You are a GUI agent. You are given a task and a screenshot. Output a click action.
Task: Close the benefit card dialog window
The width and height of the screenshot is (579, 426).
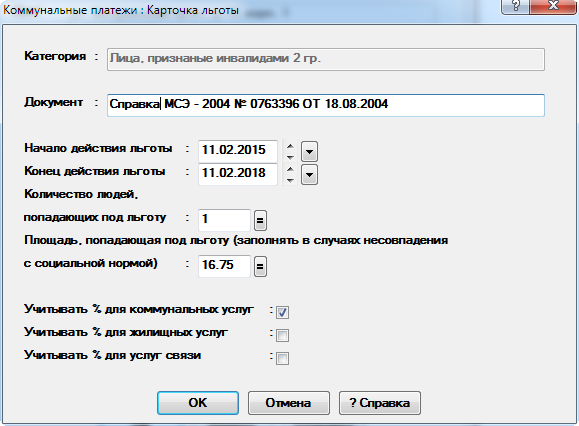coord(553,6)
